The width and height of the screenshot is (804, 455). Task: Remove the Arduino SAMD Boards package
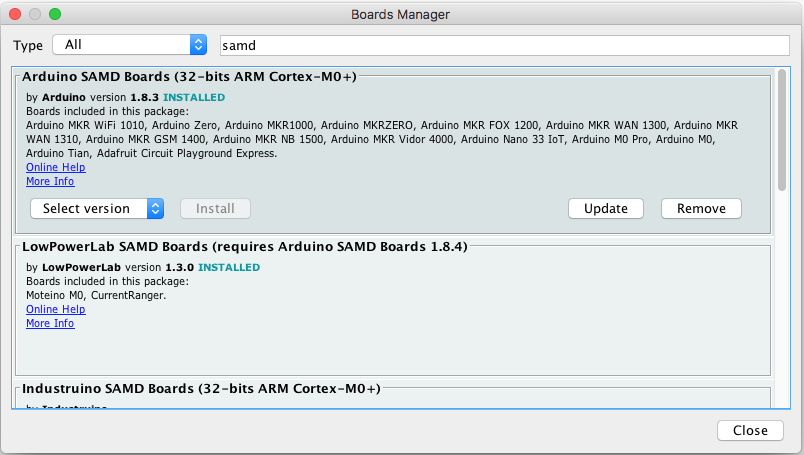[701, 208]
